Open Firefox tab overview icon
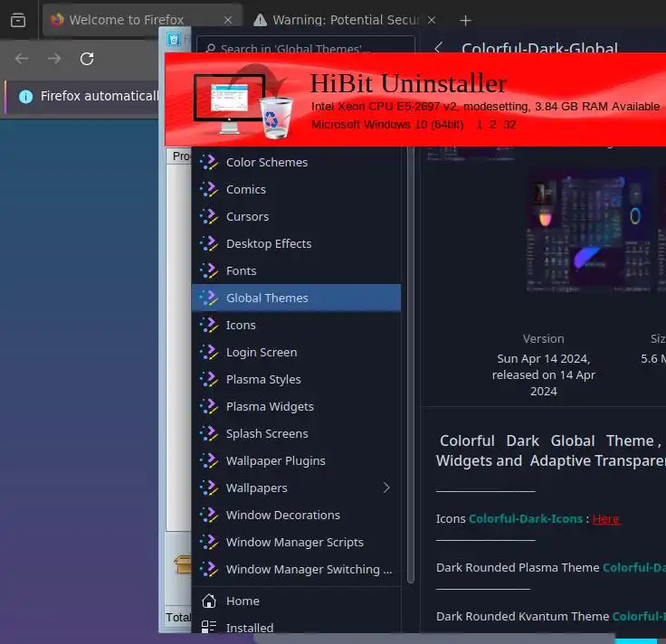The width and height of the screenshot is (666, 644). pos(18,20)
